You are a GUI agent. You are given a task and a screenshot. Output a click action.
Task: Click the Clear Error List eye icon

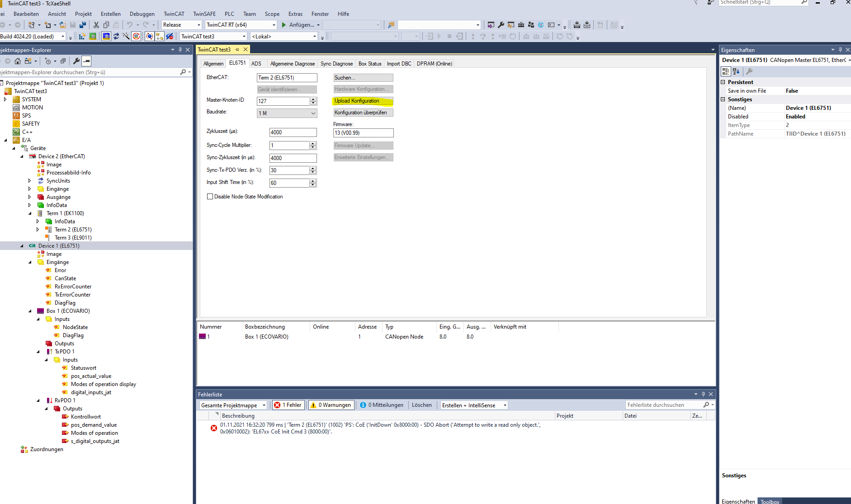click(x=170, y=36)
